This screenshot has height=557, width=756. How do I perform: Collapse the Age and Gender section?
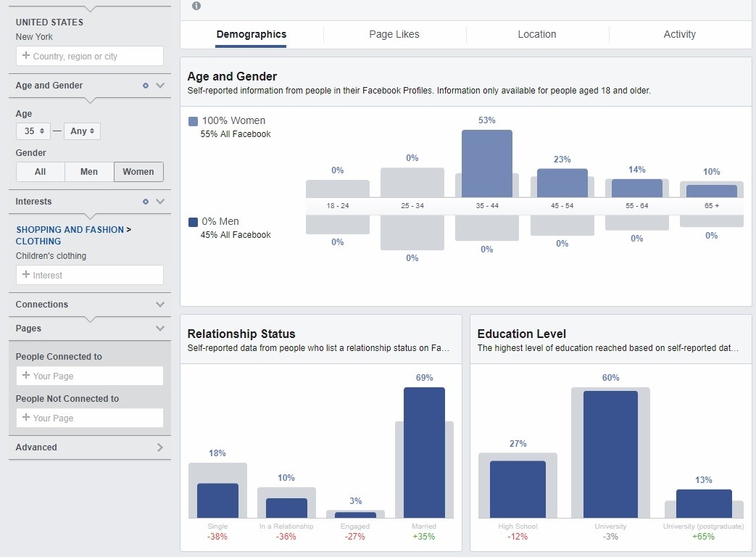(159, 86)
